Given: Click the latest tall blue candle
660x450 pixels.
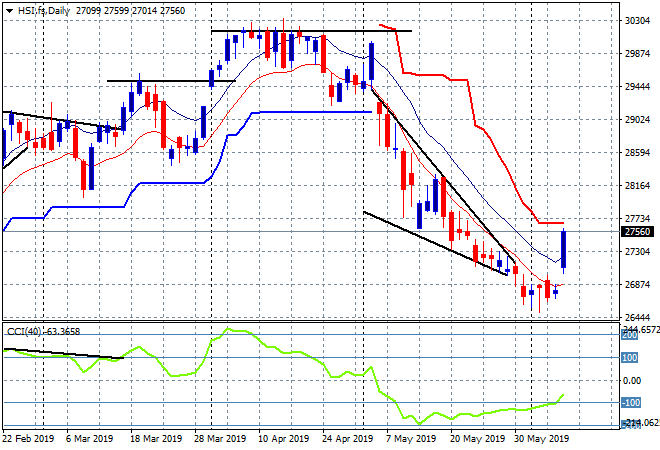Looking at the screenshot, I should [564, 250].
